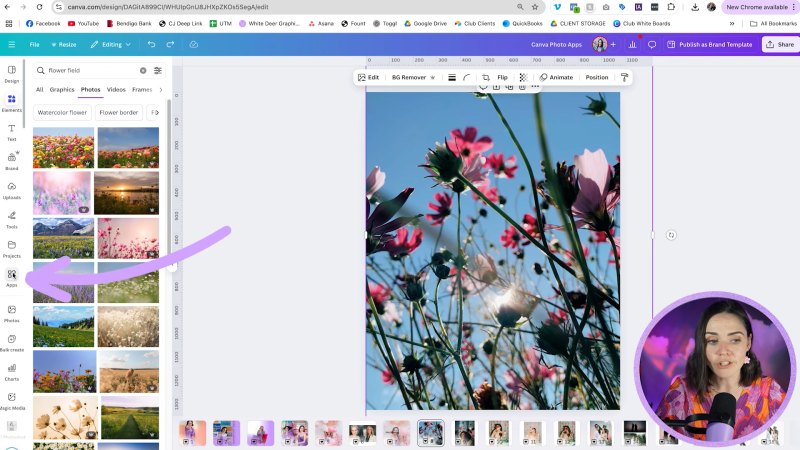The height and width of the screenshot is (450, 800).
Task: Reload the browser page
Action: click(39, 7)
